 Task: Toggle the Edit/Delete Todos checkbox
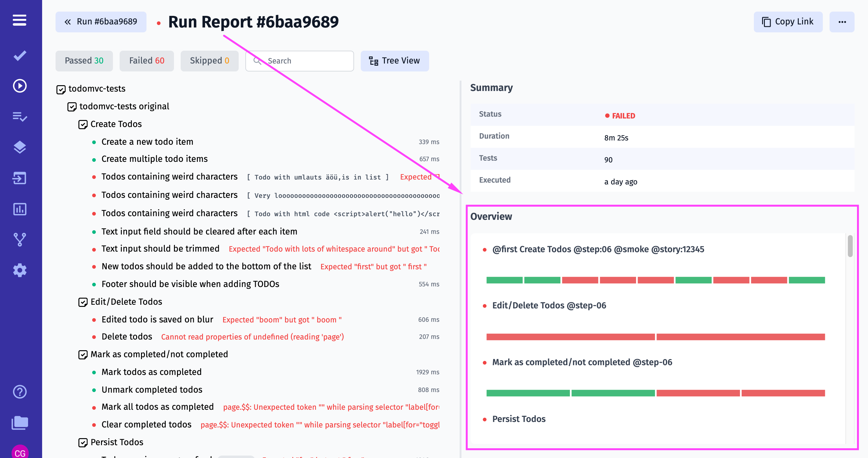tap(83, 302)
